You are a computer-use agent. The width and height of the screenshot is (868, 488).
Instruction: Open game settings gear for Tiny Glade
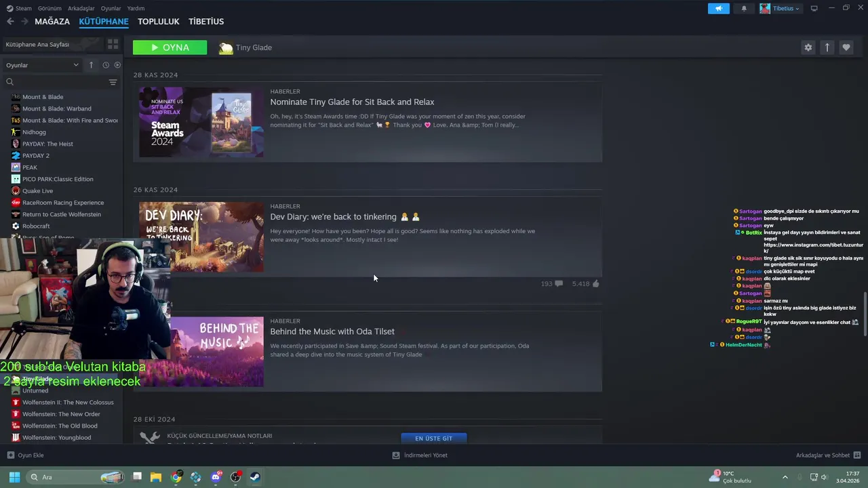(x=808, y=47)
